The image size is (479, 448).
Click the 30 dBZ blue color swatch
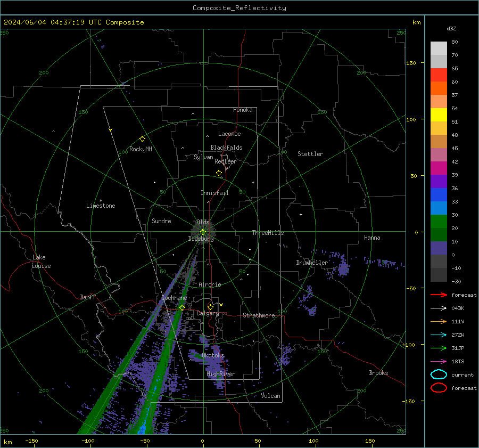pyautogui.click(x=439, y=208)
